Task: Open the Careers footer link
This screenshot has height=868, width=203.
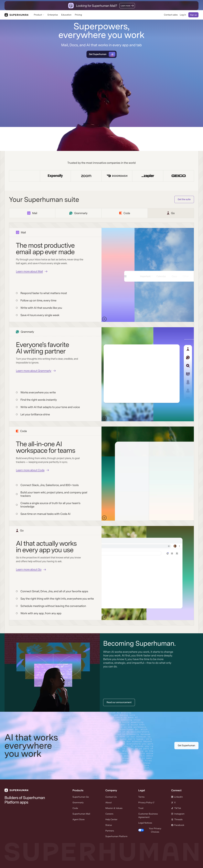Action: pyautogui.click(x=109, y=814)
